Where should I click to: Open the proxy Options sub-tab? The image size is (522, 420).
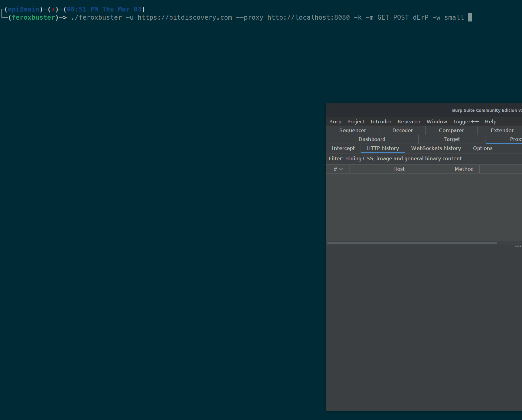click(x=482, y=148)
